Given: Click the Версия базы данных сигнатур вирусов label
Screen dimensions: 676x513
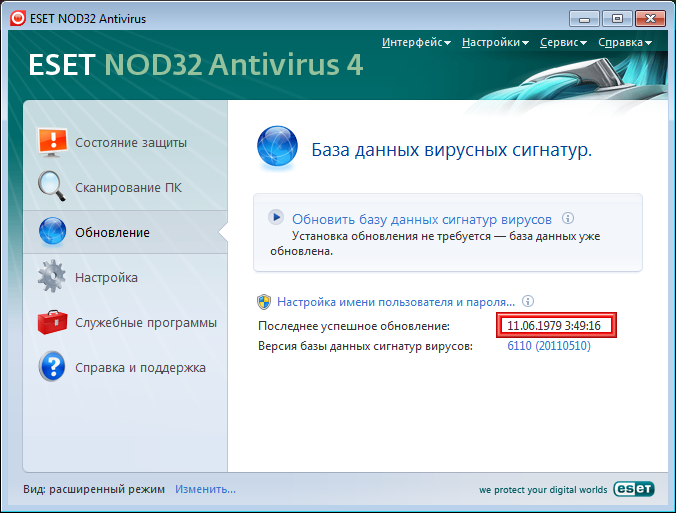Looking at the screenshot, I should (366, 346).
